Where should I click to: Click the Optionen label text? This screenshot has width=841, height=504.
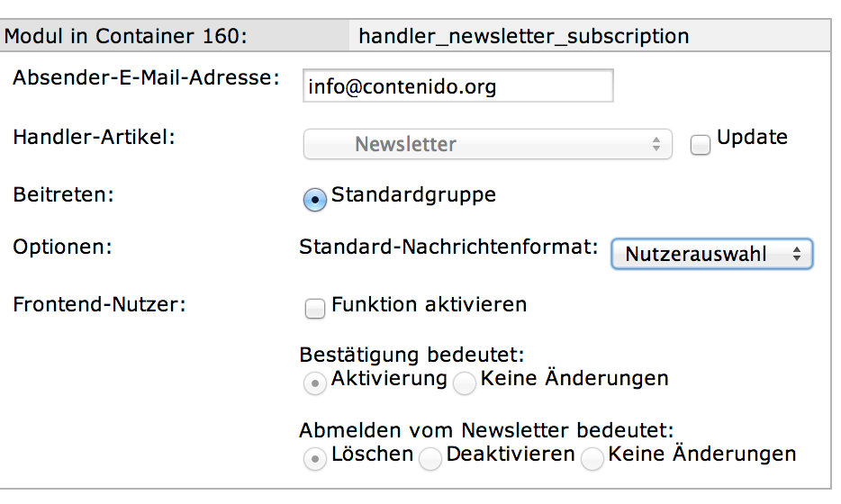coord(62,247)
